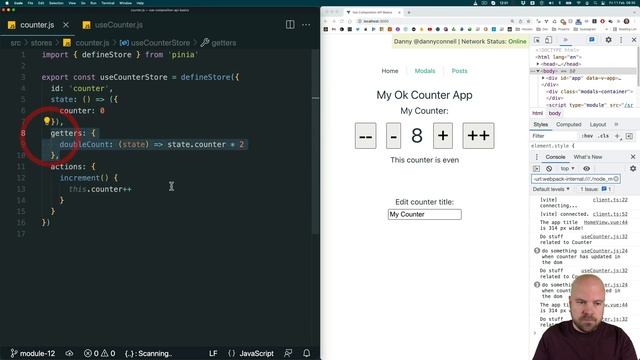
Task: Open the DevTools customize kebab menu
Action: tap(621, 40)
